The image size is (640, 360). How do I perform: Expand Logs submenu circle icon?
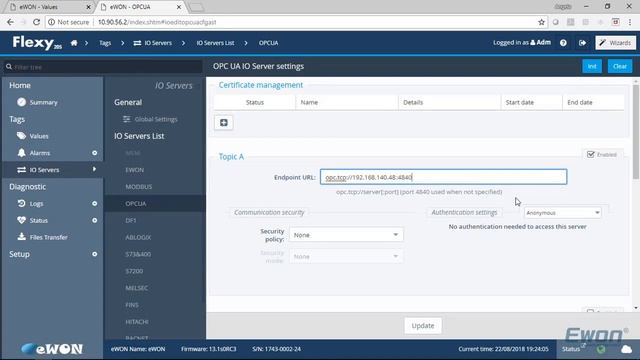(94, 203)
